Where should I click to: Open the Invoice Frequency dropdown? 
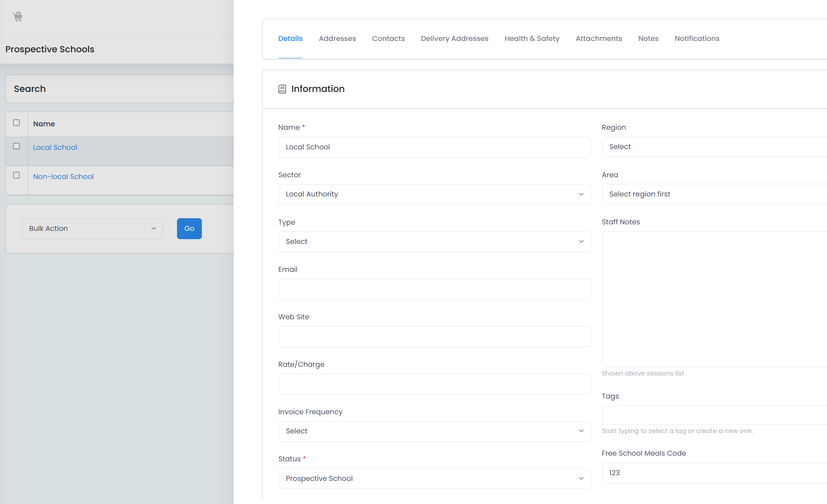(435, 431)
